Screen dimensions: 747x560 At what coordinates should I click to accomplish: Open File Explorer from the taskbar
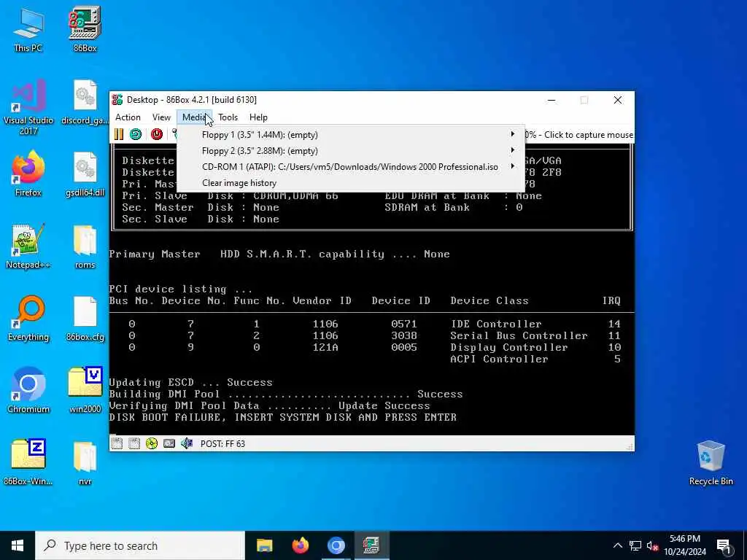tap(264, 545)
